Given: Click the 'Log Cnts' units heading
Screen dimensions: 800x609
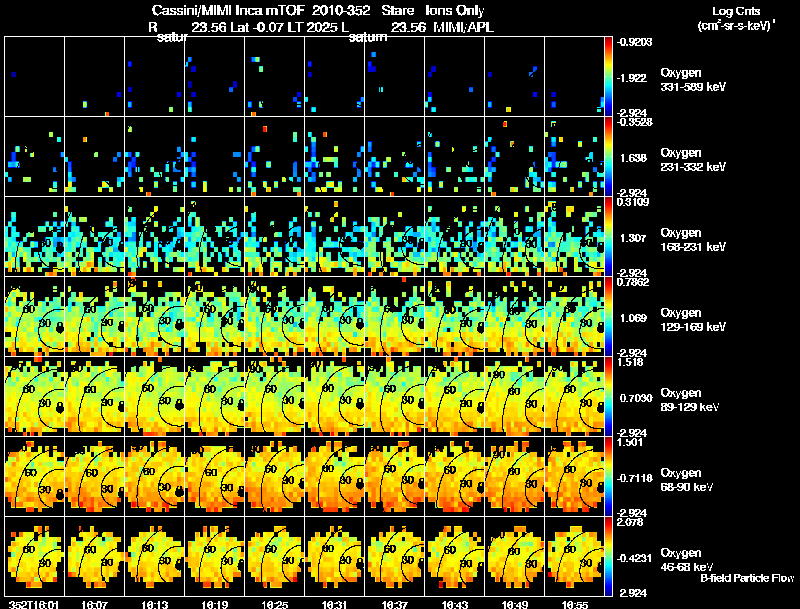Looking at the screenshot, I should (736, 11).
